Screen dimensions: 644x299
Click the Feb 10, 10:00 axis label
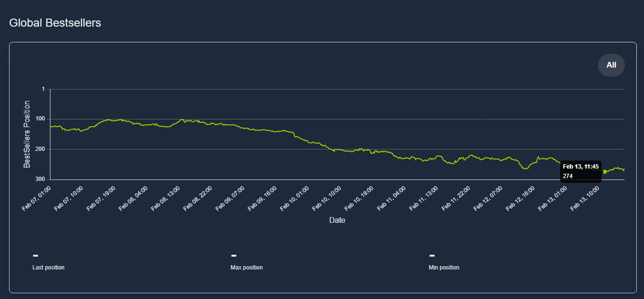pyautogui.click(x=326, y=199)
